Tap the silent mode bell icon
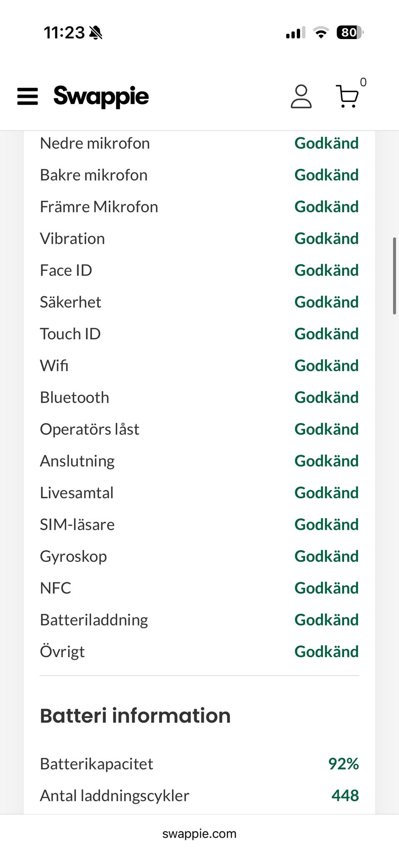The height and width of the screenshot is (868, 399). (x=96, y=32)
